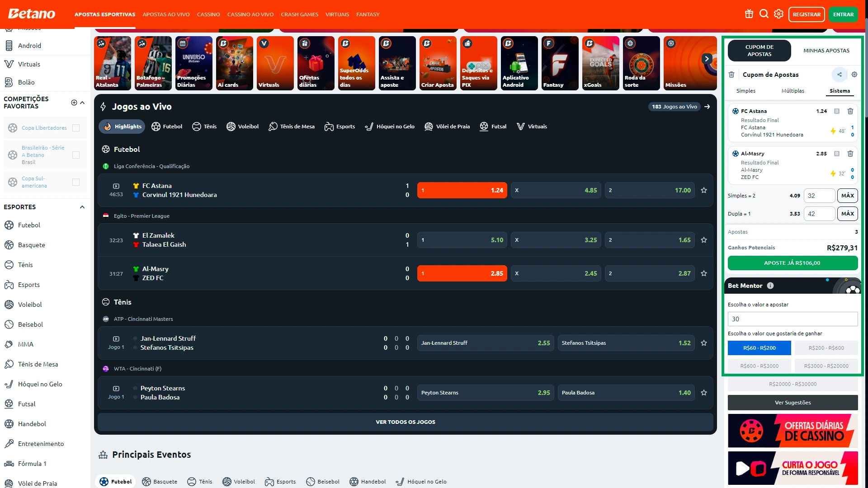The width and height of the screenshot is (868, 488).
Task: Add favorite competition plus icon
Action: (x=74, y=103)
